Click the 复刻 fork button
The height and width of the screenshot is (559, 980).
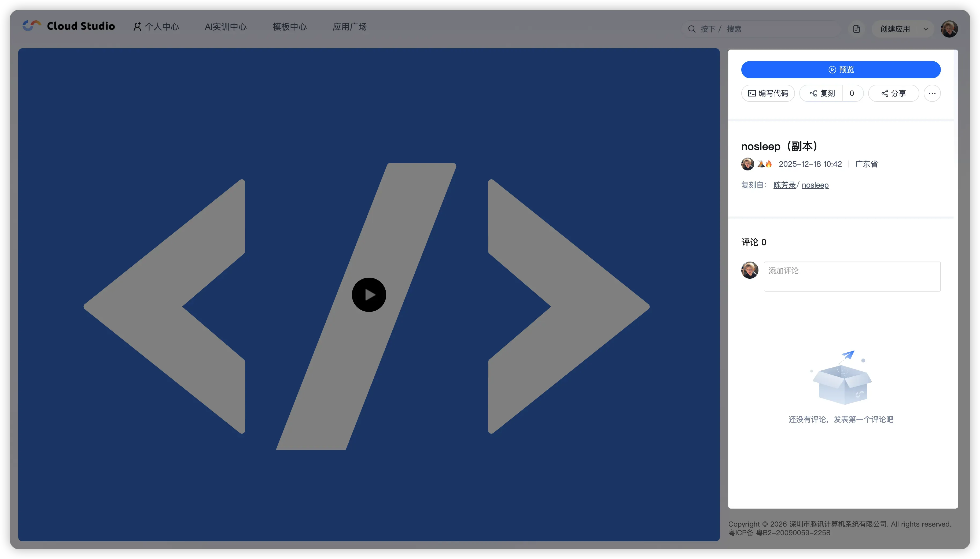(822, 93)
